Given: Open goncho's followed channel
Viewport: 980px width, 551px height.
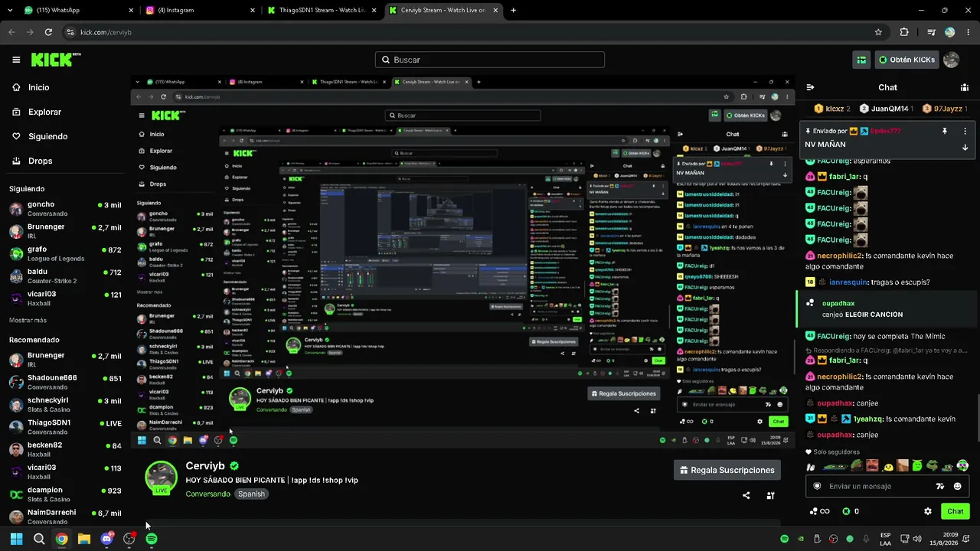Looking at the screenshot, I should click(64, 209).
